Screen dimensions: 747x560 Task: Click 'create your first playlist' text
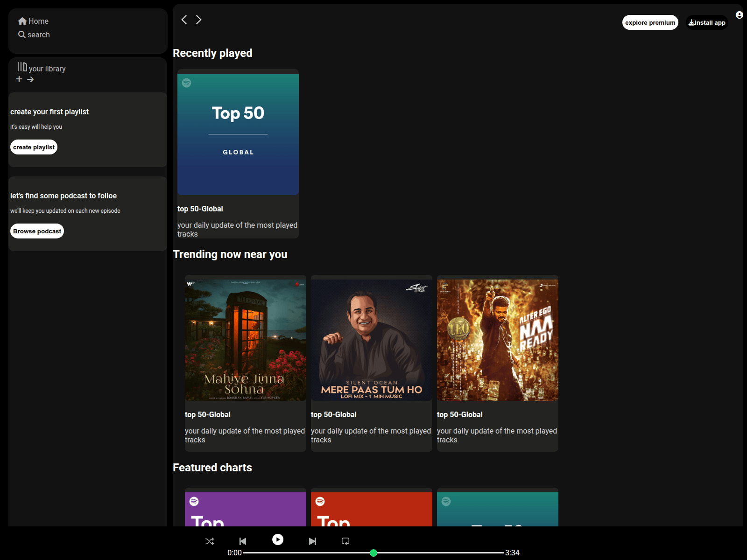point(49,112)
